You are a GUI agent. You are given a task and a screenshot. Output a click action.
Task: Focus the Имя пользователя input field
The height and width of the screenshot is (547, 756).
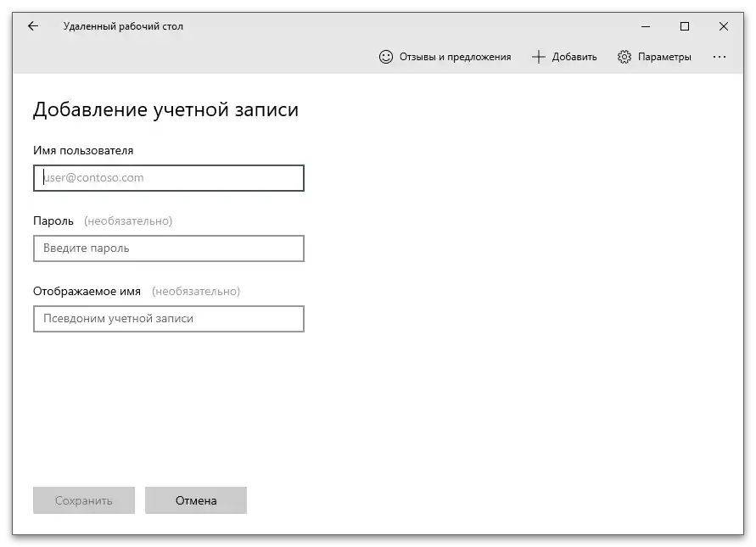[x=169, y=178]
